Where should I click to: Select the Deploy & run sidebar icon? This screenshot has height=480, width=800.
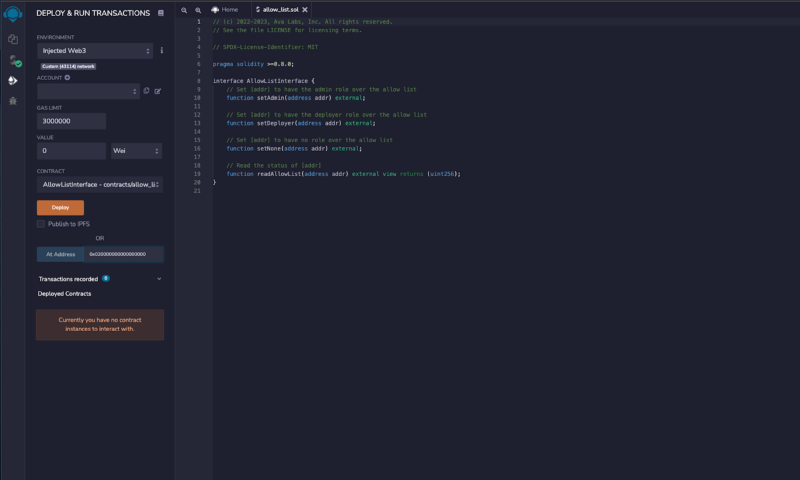pos(13,81)
